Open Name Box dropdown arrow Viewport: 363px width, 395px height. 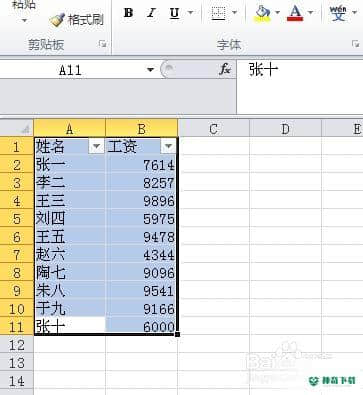tap(150, 70)
